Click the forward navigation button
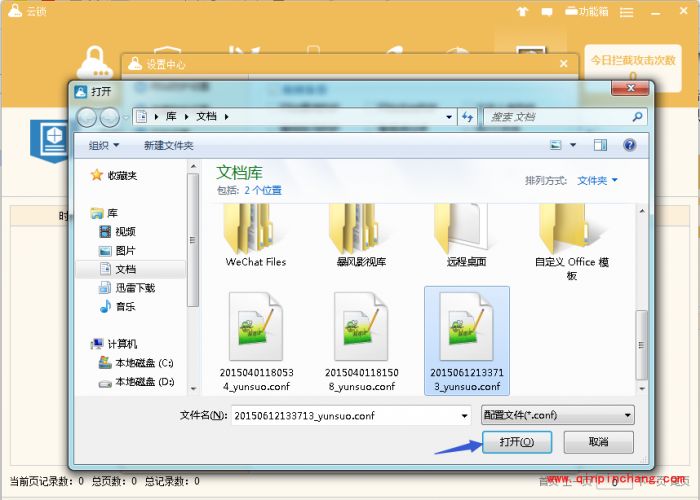 click(109, 117)
